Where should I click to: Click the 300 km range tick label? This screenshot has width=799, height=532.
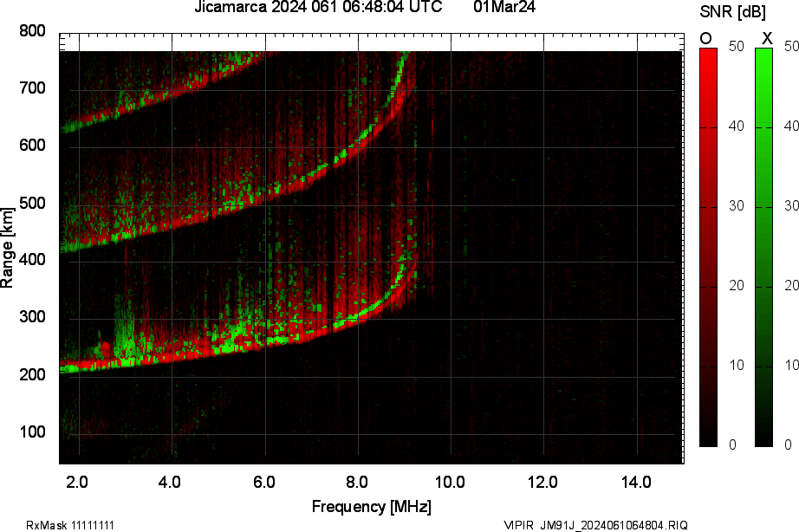point(32,317)
